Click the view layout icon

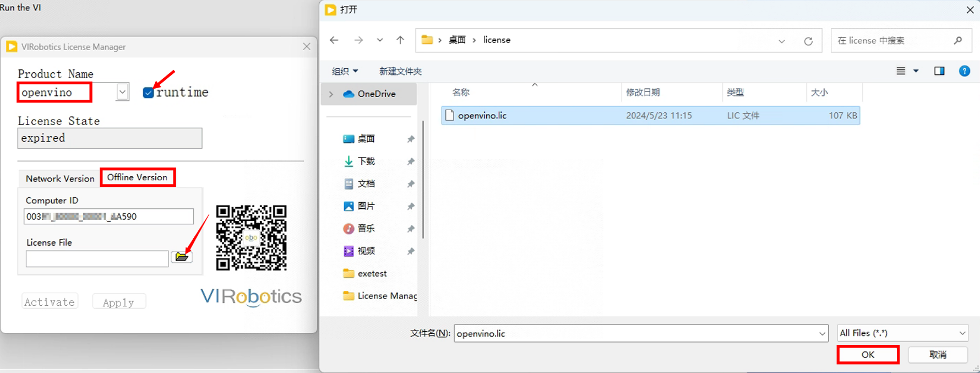click(x=901, y=71)
